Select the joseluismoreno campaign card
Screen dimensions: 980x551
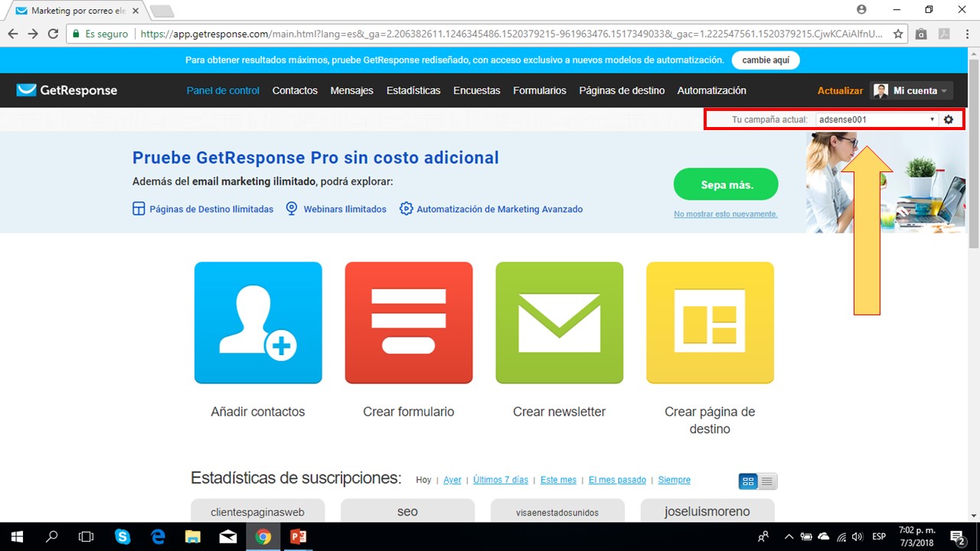click(x=707, y=510)
